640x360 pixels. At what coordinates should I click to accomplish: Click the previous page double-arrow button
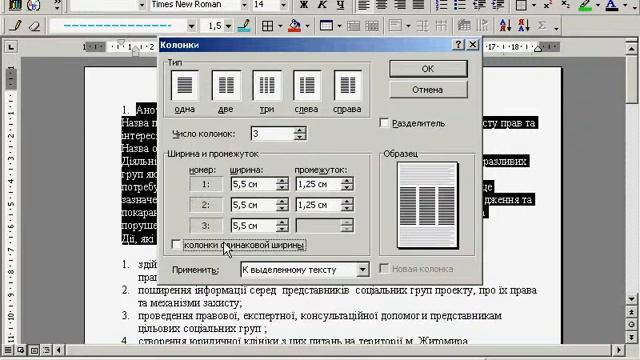631,312
